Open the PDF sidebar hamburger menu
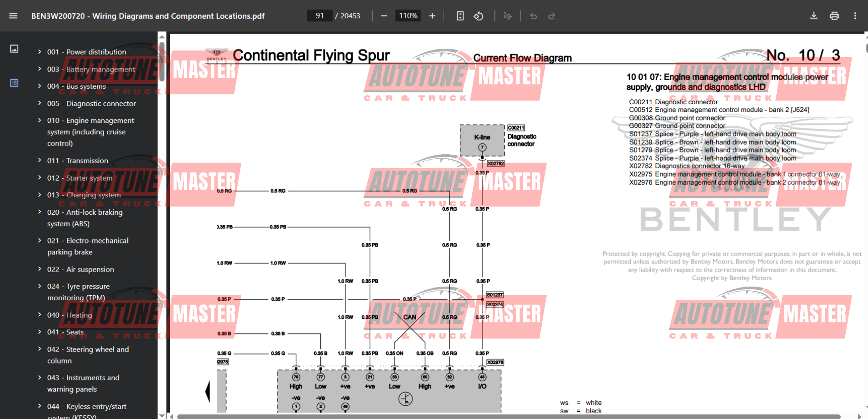Image resolution: width=868 pixels, height=419 pixels. 13,16
